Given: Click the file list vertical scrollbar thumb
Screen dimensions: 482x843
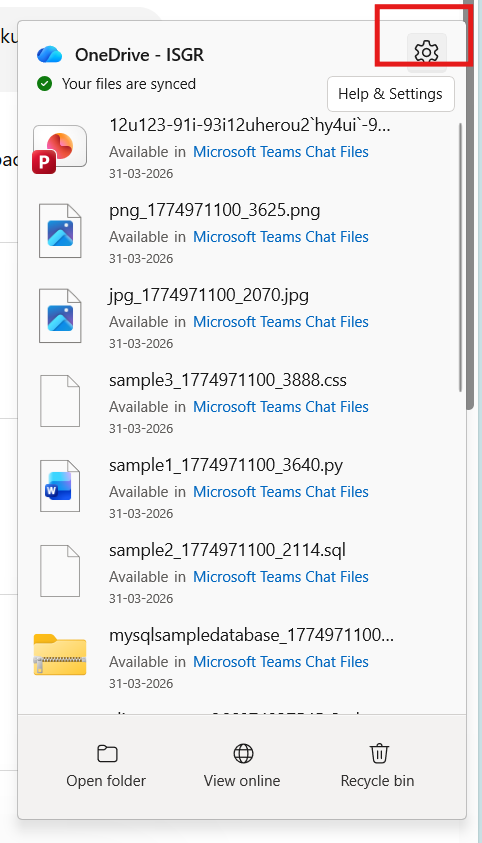Looking at the screenshot, I should pos(460,258).
